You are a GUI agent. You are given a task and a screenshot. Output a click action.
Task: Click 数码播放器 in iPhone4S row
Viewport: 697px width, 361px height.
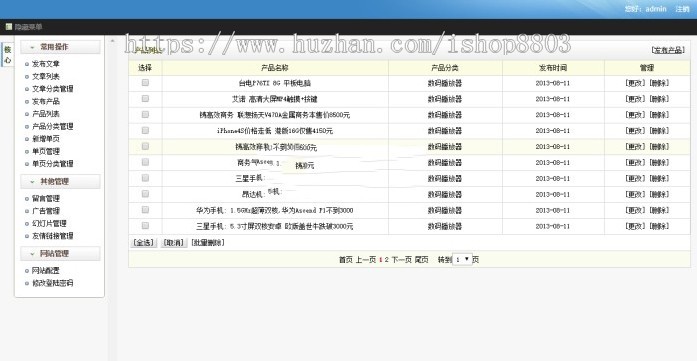click(x=445, y=131)
